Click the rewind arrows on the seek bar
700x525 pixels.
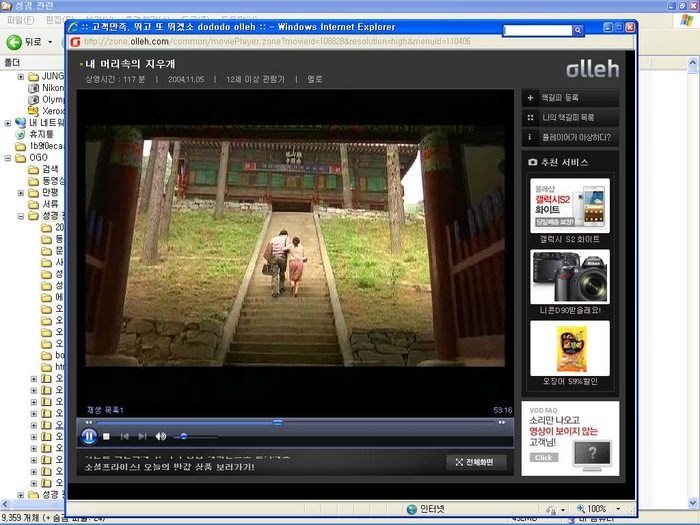coord(88,422)
